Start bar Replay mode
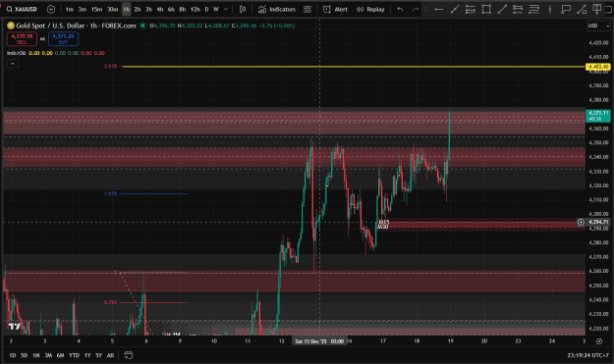 370,9
